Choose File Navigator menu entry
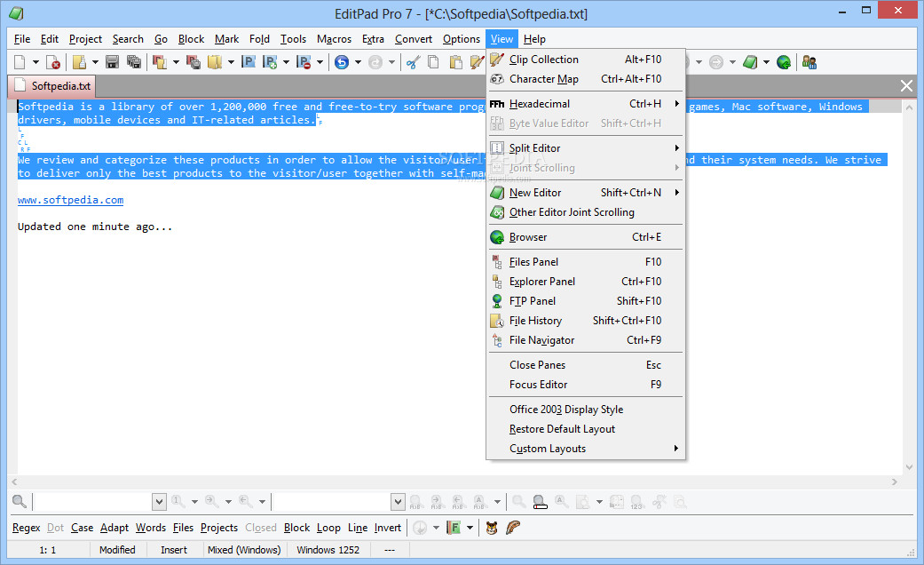 pos(586,339)
